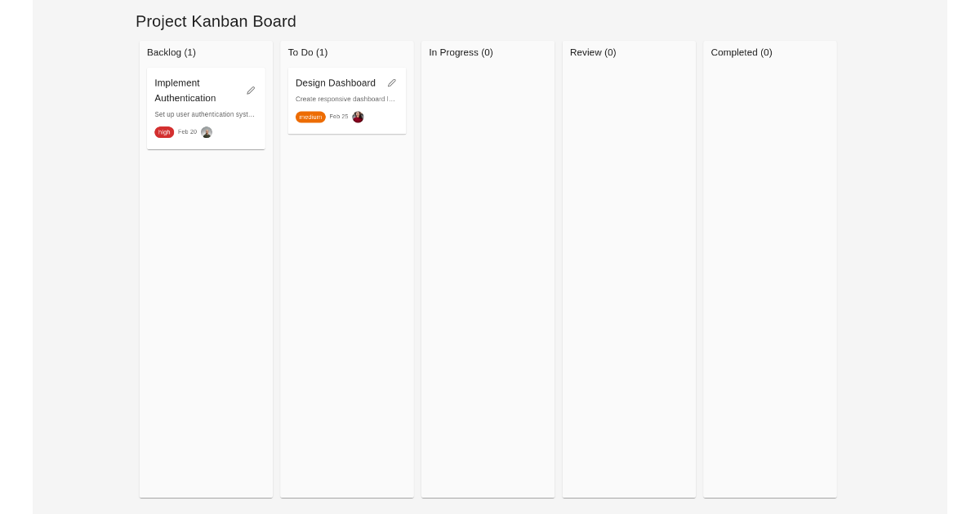
Task: Click the Design Dashboard card description text
Action: pos(345,99)
